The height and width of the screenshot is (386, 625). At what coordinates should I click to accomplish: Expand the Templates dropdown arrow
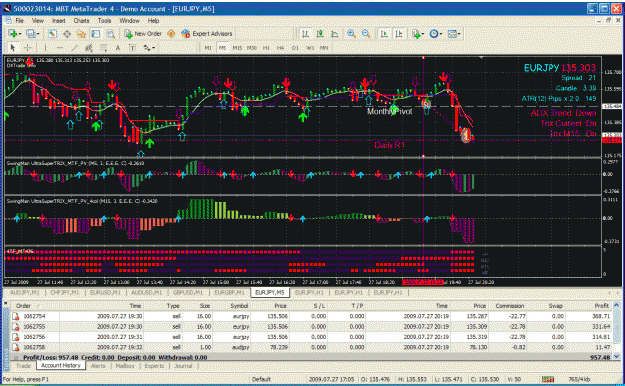pos(459,34)
